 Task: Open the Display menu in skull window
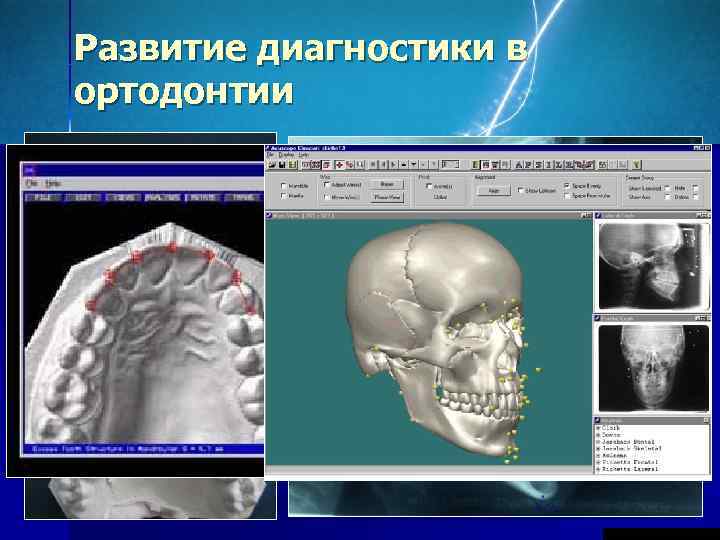[x=287, y=155]
